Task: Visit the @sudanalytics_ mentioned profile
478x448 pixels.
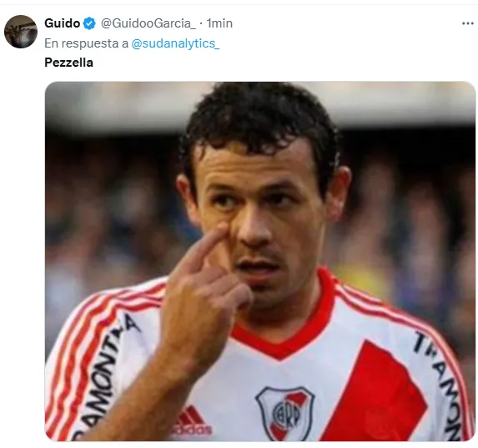Action: coord(175,43)
